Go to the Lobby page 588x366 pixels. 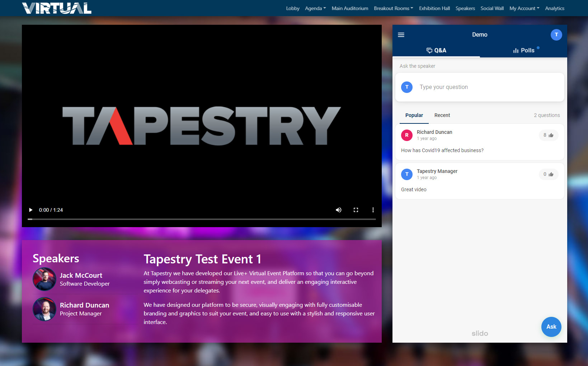coord(293,8)
